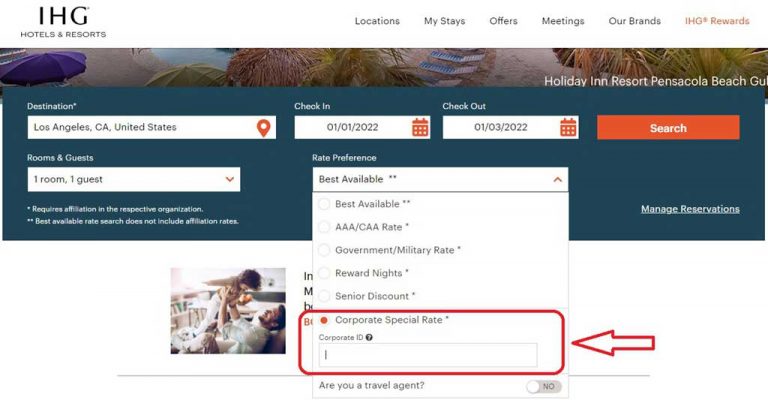Open the Manage Reservations link
Image resolution: width=768 pixels, height=400 pixels.
tap(690, 209)
